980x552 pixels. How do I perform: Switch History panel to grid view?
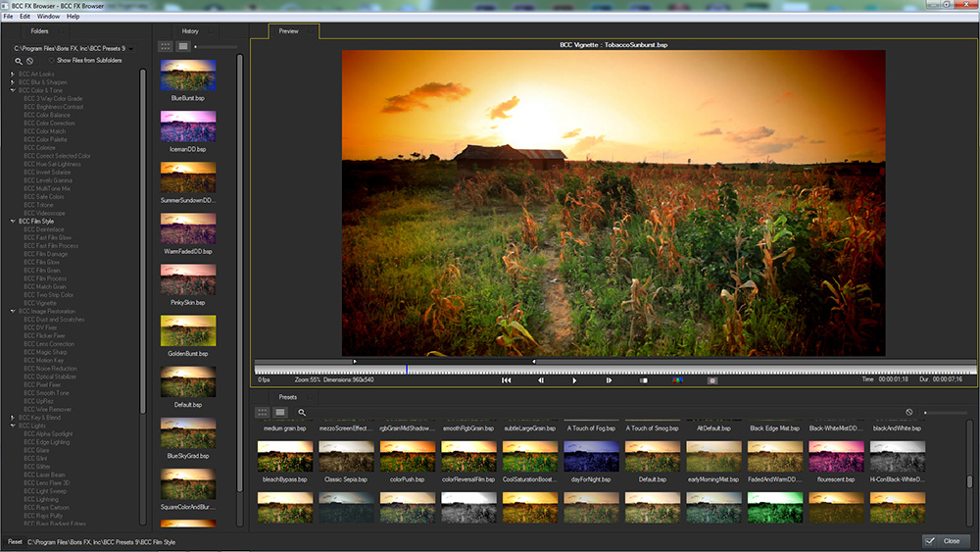[165, 46]
